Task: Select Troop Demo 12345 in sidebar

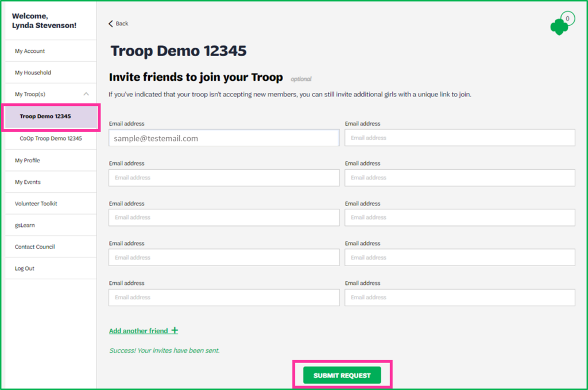Action: [x=51, y=116]
